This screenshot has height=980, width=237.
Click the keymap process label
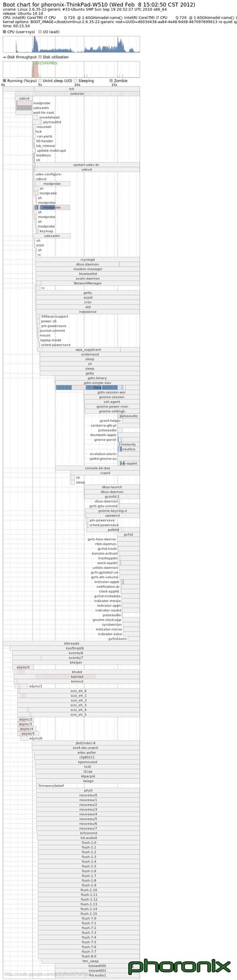[x=46, y=231]
